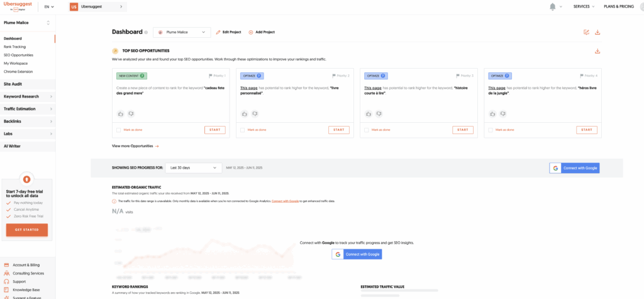Thumbs up the "héros livre de la jungle" card
The height and width of the screenshot is (299, 644).
click(x=492, y=113)
